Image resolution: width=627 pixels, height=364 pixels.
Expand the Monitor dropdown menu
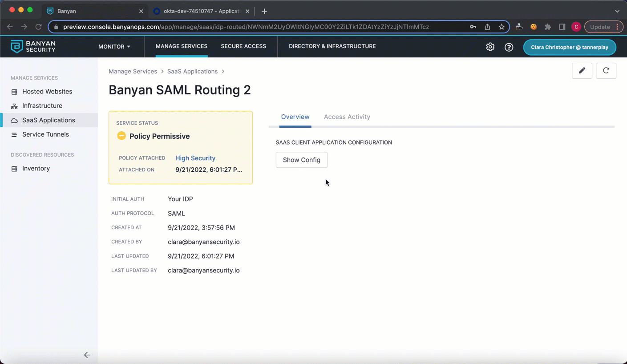point(114,46)
